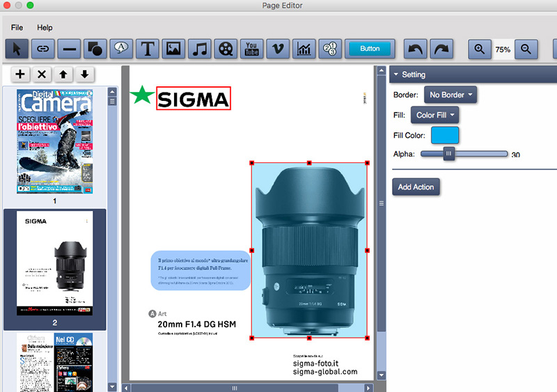The width and height of the screenshot is (557, 392).
Task: Insert numbered bubbles element
Action: tap(330, 49)
